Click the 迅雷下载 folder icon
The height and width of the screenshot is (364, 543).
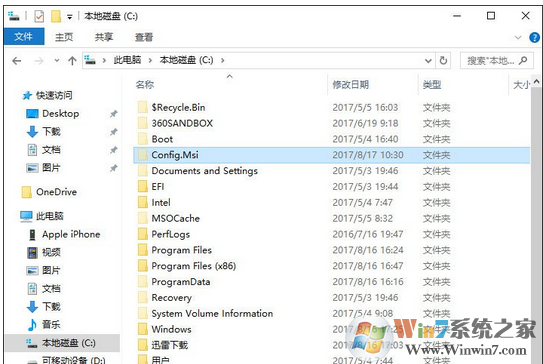click(143, 345)
